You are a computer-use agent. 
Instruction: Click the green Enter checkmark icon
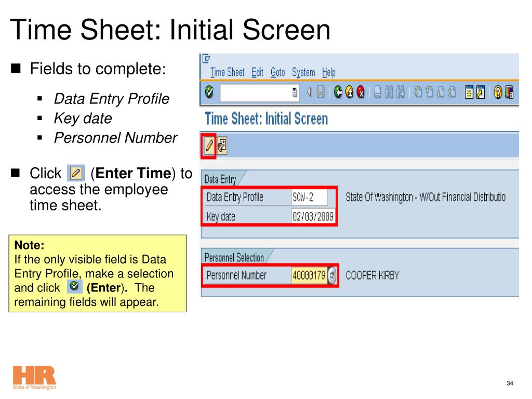pyautogui.click(x=209, y=92)
